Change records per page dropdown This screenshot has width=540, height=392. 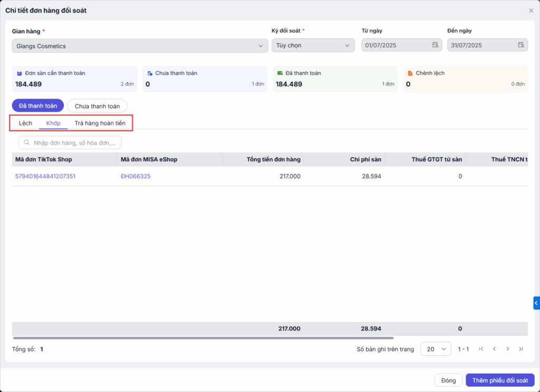(436, 349)
